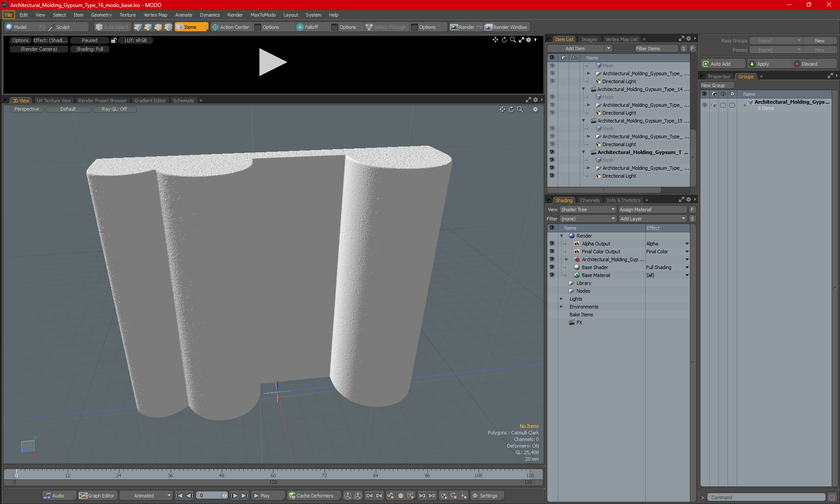Click the 3D viewport zoom magnifier icon
The width and height of the screenshot is (840, 504).
[520, 109]
